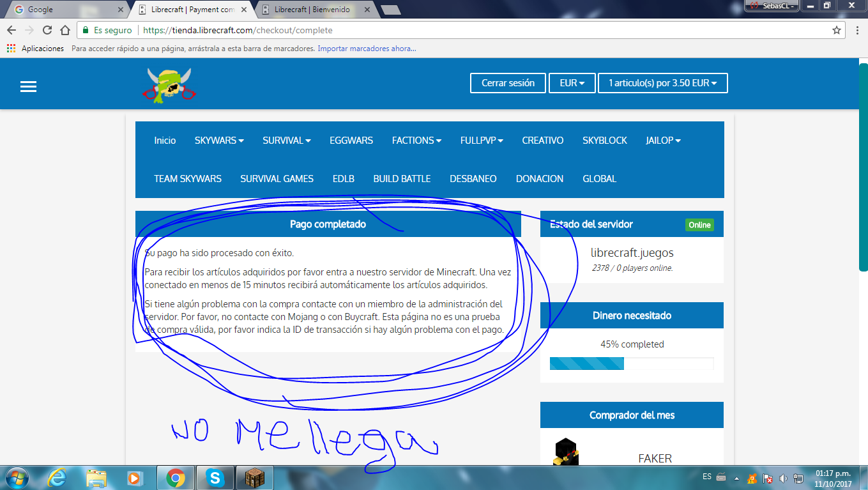Viewport: 868px width, 490px height.
Task: Open the GLOBAL category
Action: click(600, 179)
